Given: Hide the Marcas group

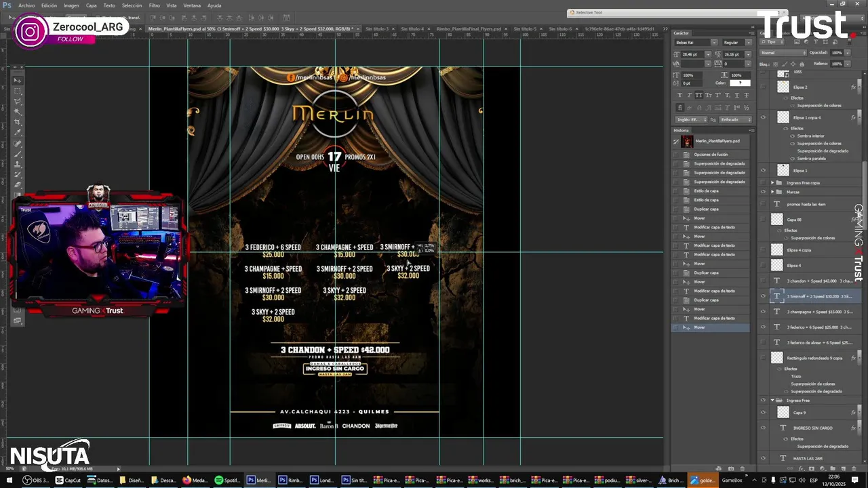Looking at the screenshot, I should click(763, 192).
